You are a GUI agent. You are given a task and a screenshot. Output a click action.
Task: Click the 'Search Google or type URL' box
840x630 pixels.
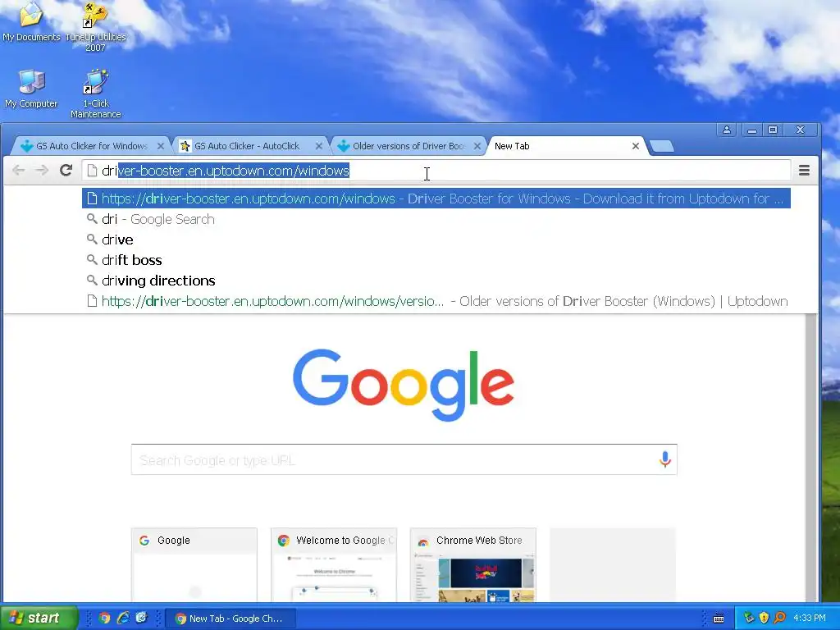pyautogui.click(x=404, y=459)
